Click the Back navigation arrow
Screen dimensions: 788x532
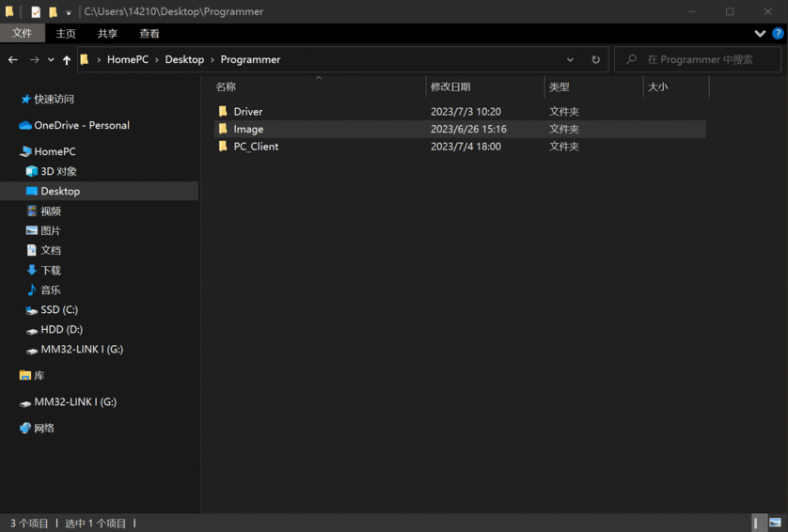click(x=13, y=59)
